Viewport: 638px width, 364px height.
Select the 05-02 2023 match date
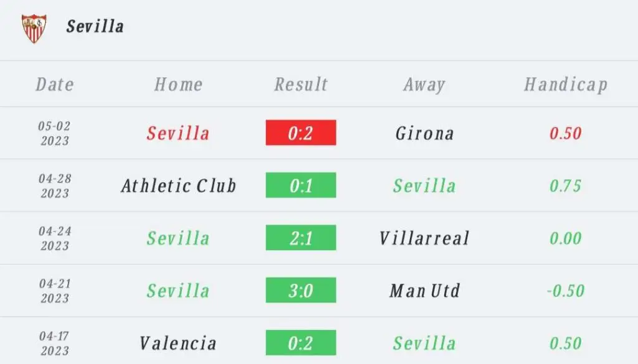click(55, 133)
